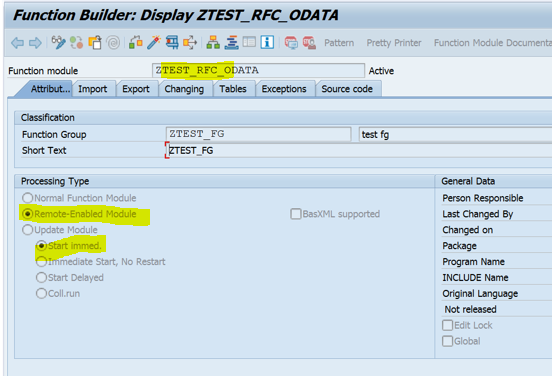Switch to the Source code tab
Screen dimensions: 552x376
tap(347, 89)
